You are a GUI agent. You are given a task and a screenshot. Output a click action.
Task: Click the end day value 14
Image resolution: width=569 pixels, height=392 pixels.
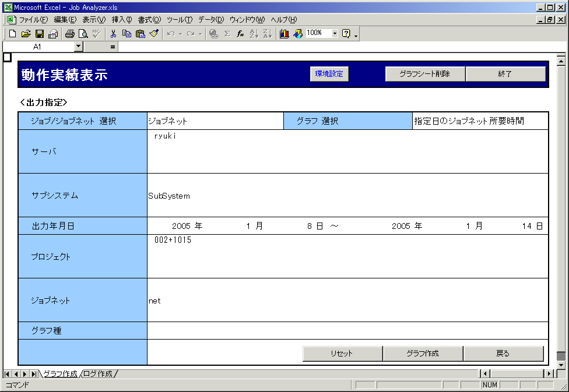click(x=527, y=226)
